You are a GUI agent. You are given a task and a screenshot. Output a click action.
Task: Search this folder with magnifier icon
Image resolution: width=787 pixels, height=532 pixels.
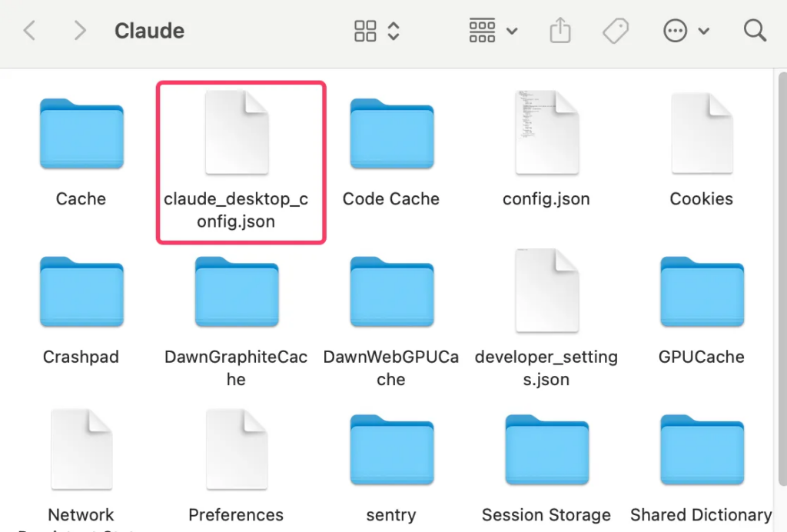(755, 31)
